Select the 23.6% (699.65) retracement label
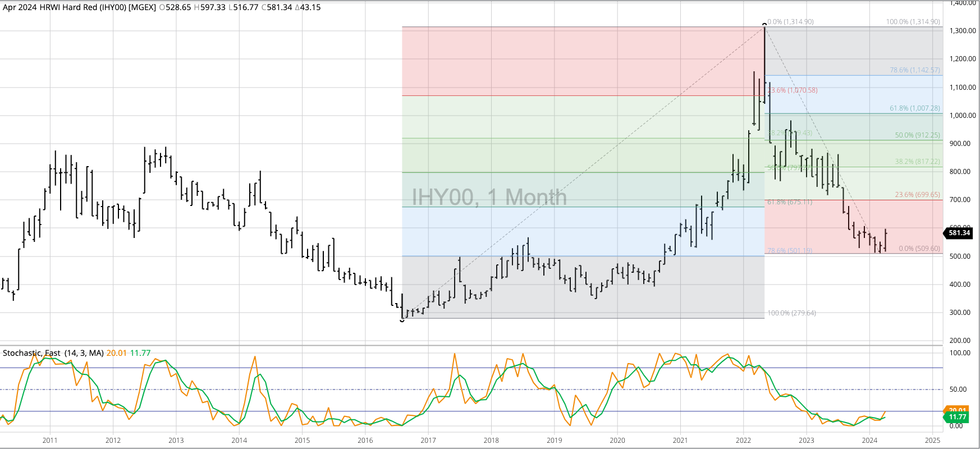 [x=917, y=195]
